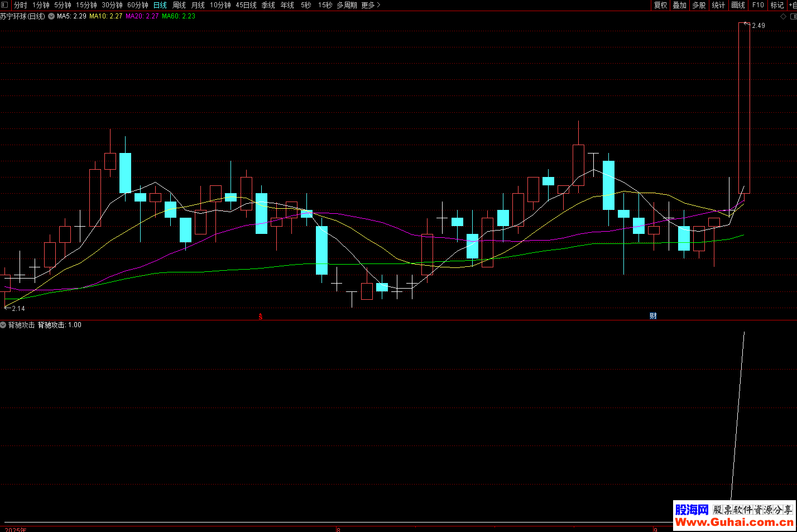
Task: Select the 15分钟 period tab
Action: click(x=87, y=5)
